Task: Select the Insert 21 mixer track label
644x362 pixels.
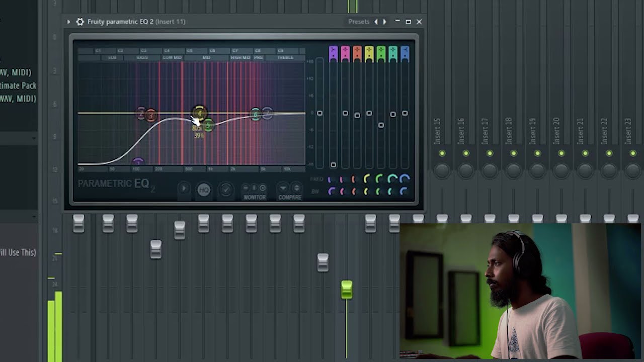Action: pyautogui.click(x=581, y=131)
